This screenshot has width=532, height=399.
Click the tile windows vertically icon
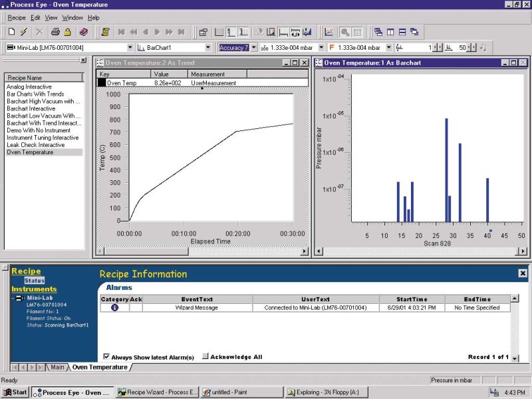point(390,31)
